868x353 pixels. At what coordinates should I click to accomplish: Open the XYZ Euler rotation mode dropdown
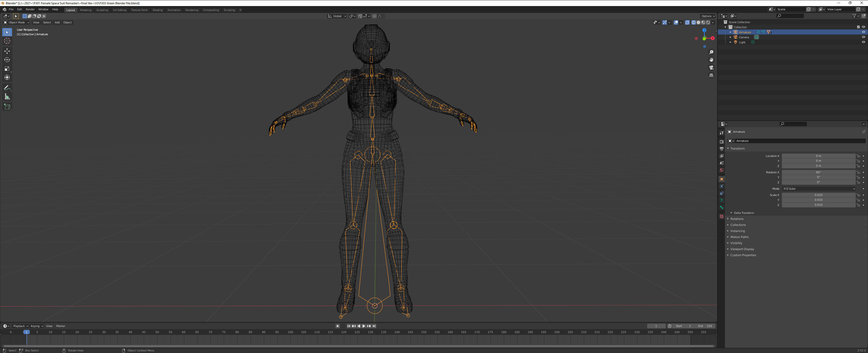point(819,189)
